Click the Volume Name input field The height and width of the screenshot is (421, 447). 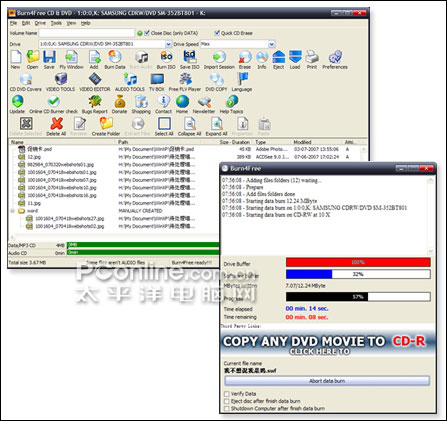87,33
